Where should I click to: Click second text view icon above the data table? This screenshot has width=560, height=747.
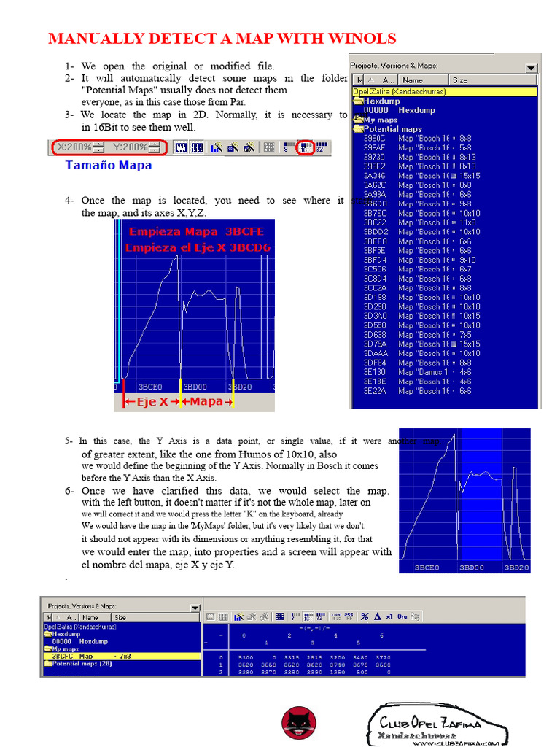223,616
